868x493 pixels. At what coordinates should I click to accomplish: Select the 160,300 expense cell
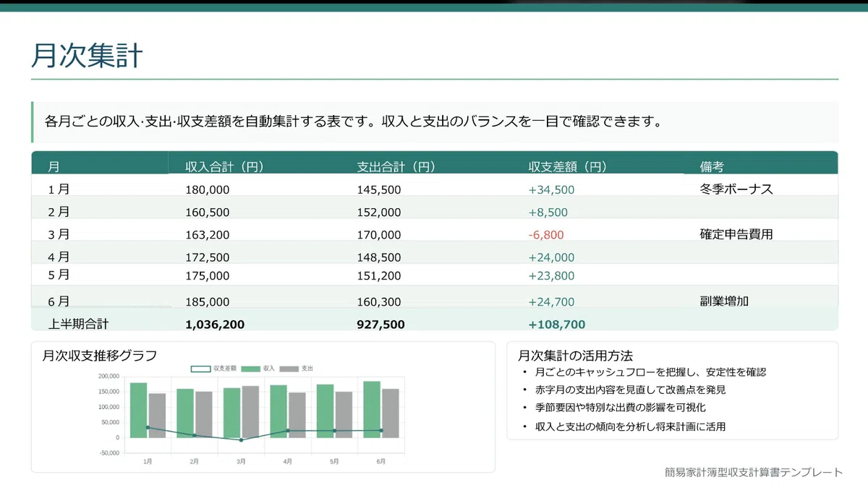pos(379,302)
